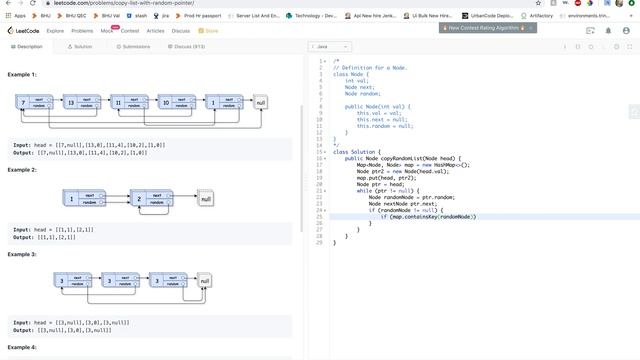Open the Store link
The width and height of the screenshot is (640, 360).
(208, 31)
